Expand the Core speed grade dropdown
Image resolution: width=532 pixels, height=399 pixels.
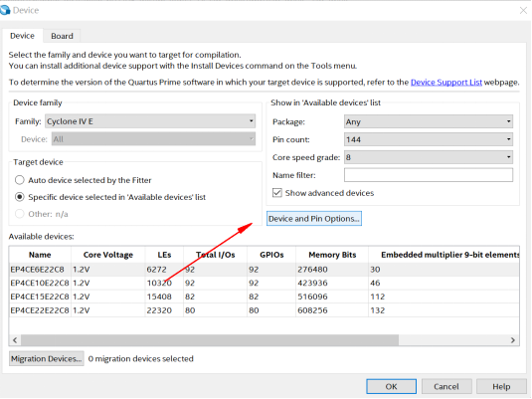click(x=429, y=157)
